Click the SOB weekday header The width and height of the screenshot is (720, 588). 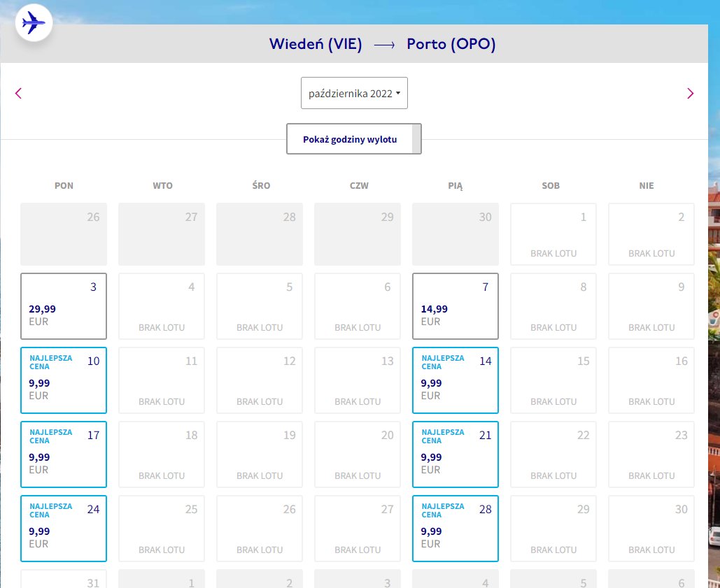[551, 186]
